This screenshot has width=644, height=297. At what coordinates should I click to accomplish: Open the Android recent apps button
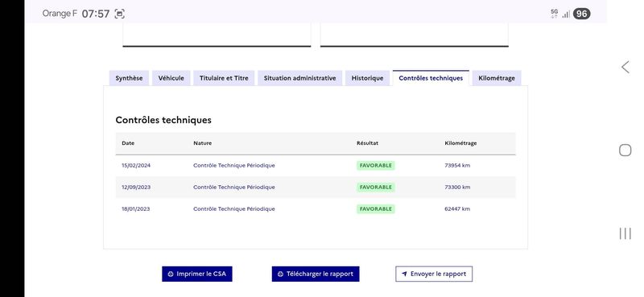click(625, 233)
